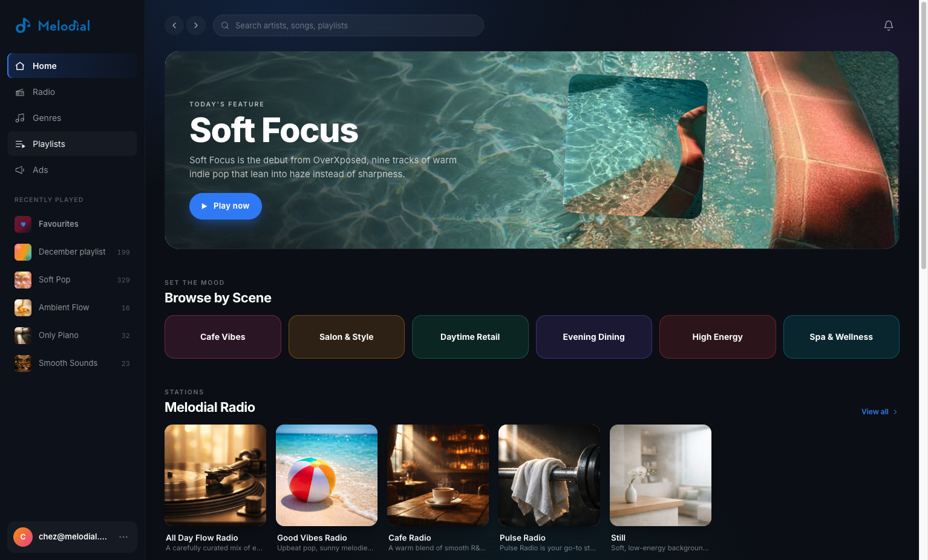Open Ambient Flow playlist label
Viewport: 928px width, 560px height.
coord(64,307)
